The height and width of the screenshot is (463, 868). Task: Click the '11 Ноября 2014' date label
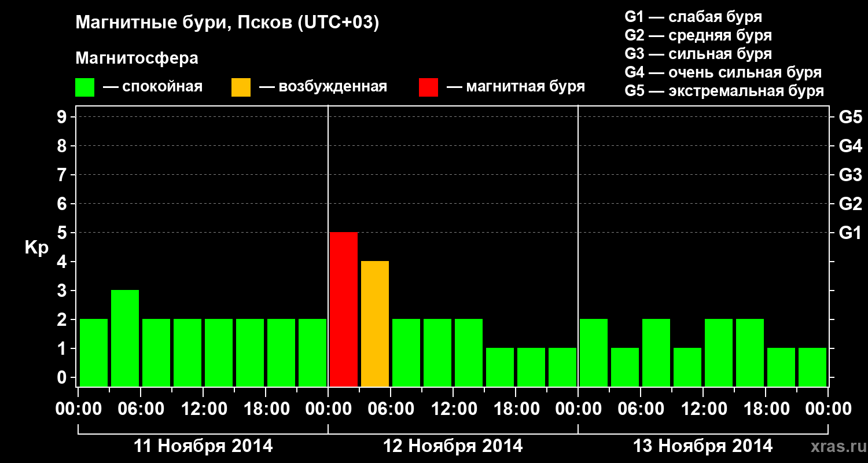[203, 446]
